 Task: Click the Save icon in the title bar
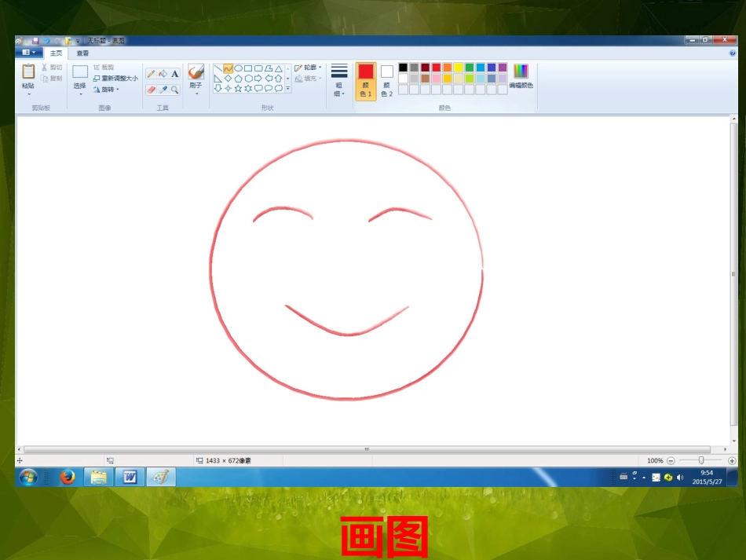click(35, 40)
